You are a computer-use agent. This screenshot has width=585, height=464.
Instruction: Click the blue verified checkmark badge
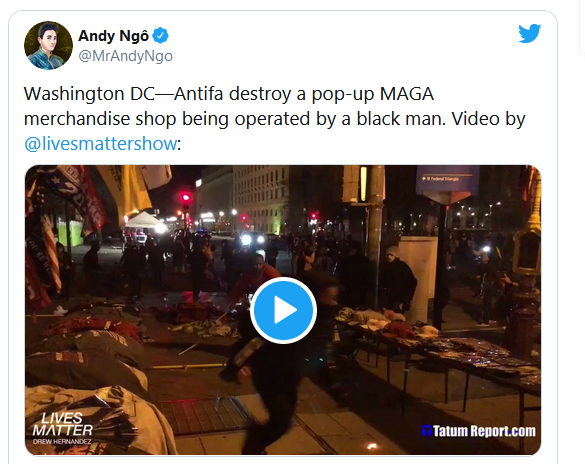(x=161, y=36)
